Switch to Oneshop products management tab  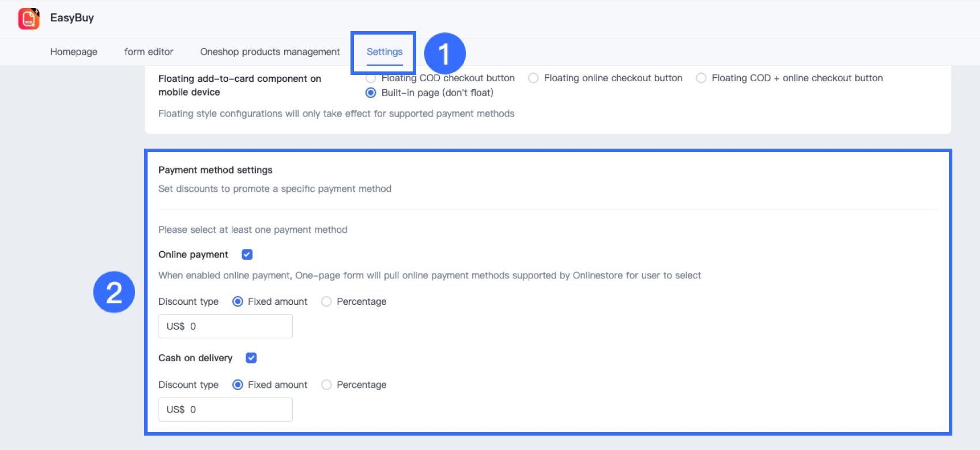click(x=270, y=52)
